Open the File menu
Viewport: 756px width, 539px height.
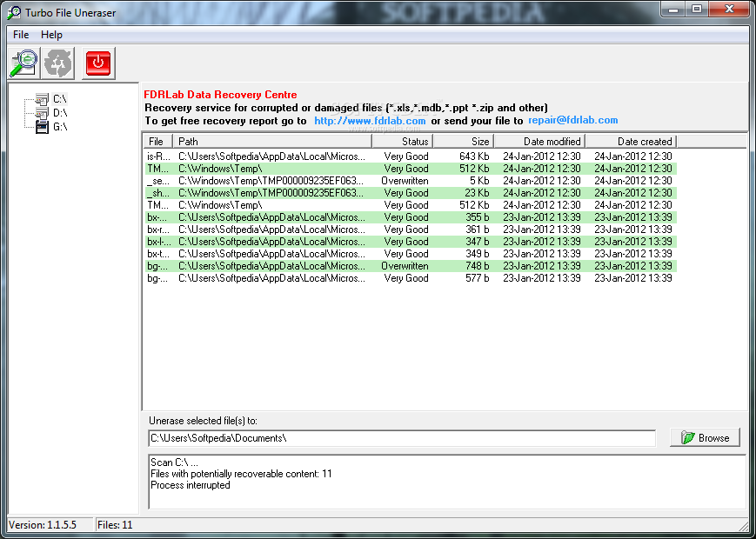[x=21, y=35]
